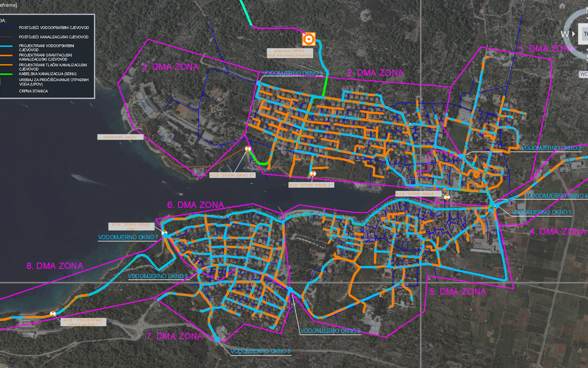Image resolution: width=588 pixels, height=368 pixels.
Task: Select the KCS "Trajektno Pristanište" pump station symbol
Action: click(53, 313)
